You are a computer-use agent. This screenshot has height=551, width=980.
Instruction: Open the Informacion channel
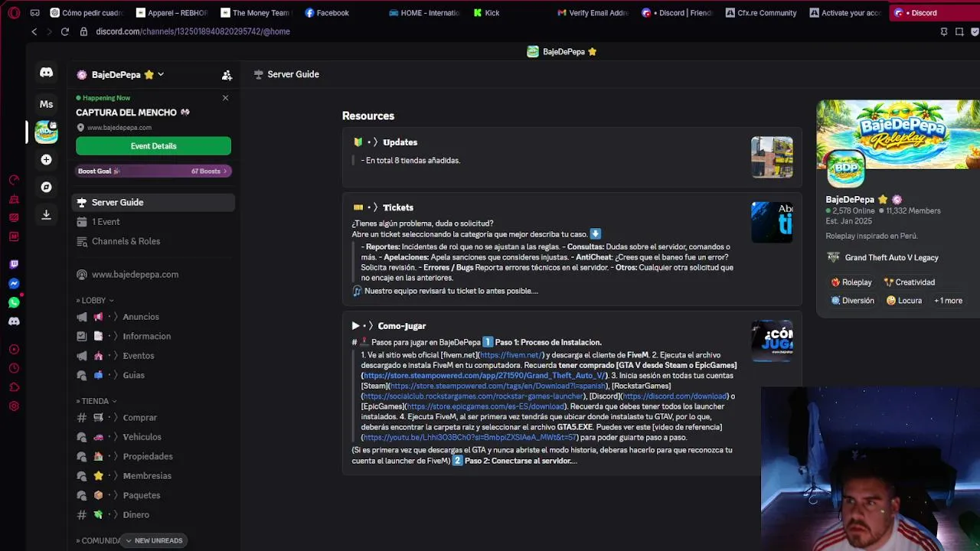(153, 336)
